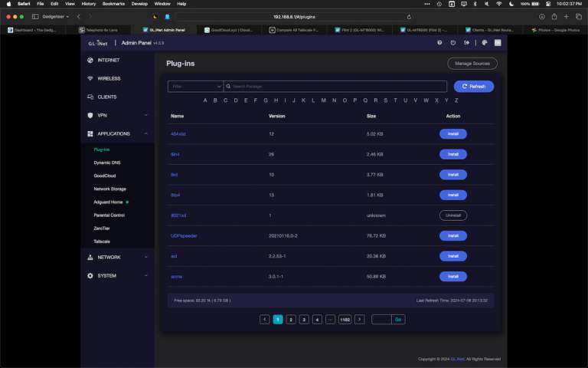This screenshot has height=368, width=588.
Task: Install the UDPspeeder package
Action: coord(452,235)
